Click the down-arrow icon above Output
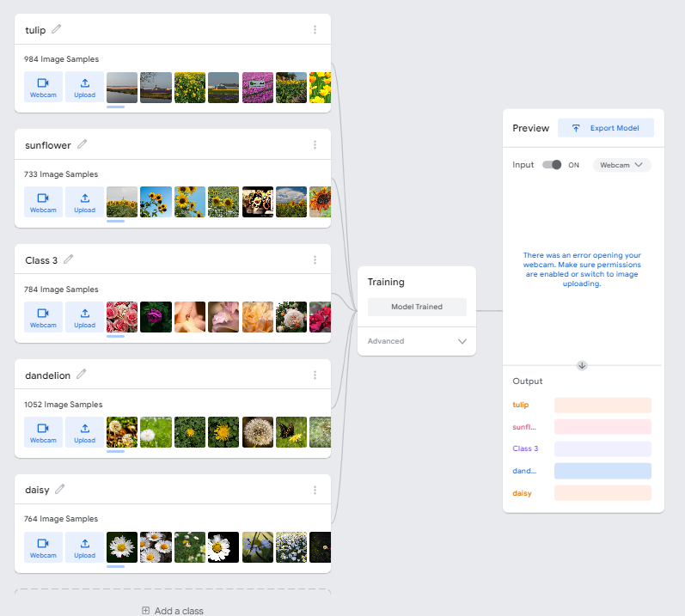Screen dimensions: 685x616 tap(582, 365)
